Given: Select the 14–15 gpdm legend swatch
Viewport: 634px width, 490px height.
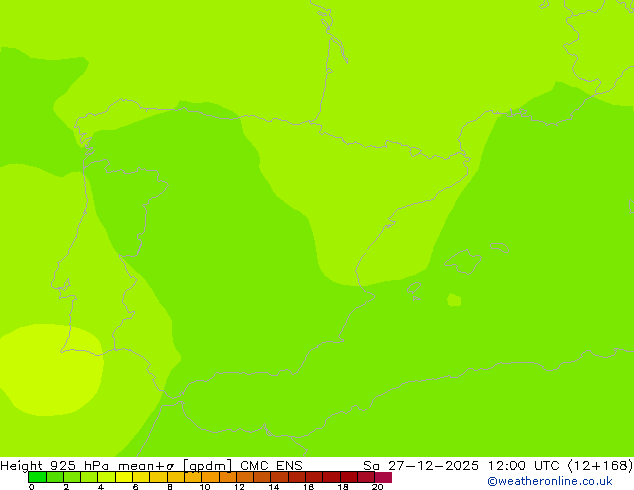Looking at the screenshot, I should pyautogui.click(x=279, y=477).
